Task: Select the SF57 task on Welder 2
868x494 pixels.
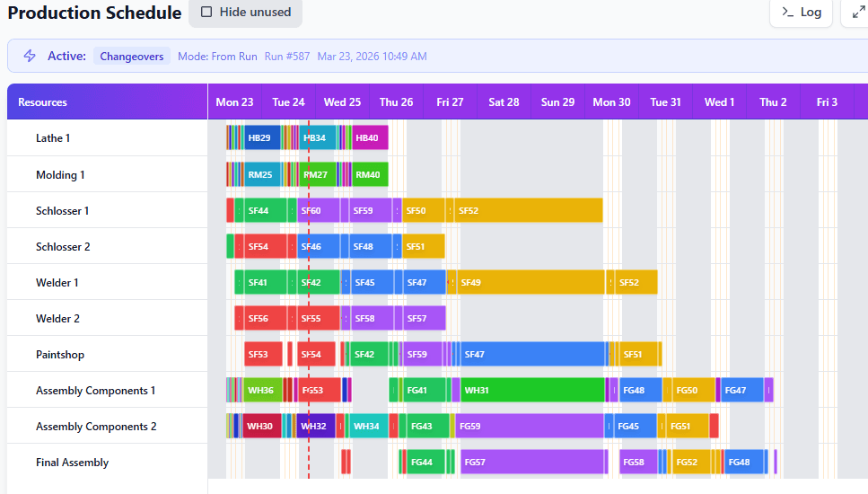Action: pyautogui.click(x=424, y=319)
